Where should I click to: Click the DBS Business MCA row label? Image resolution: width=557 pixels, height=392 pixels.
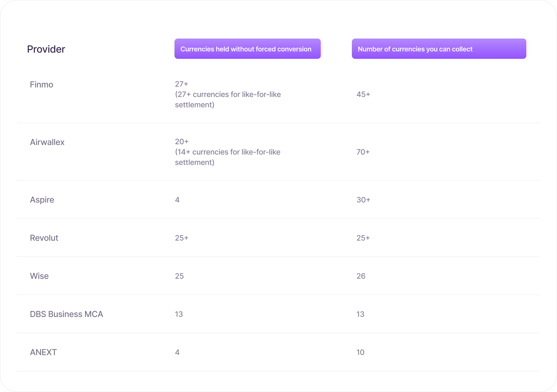(x=67, y=314)
